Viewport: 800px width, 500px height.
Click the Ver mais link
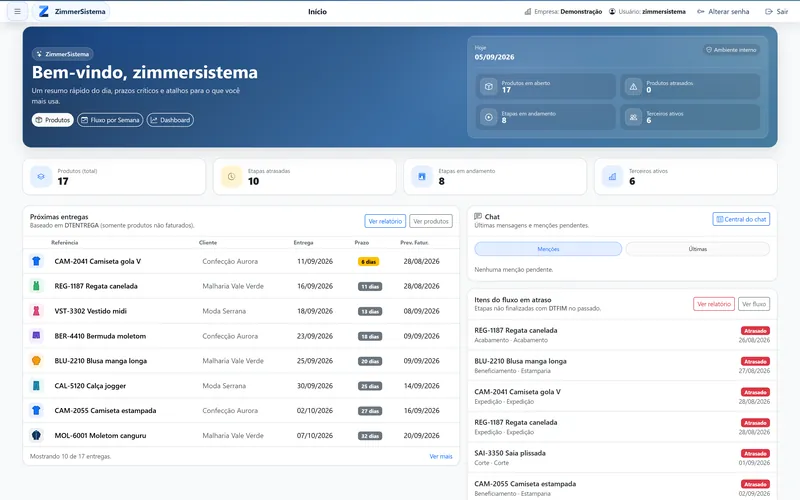441,456
